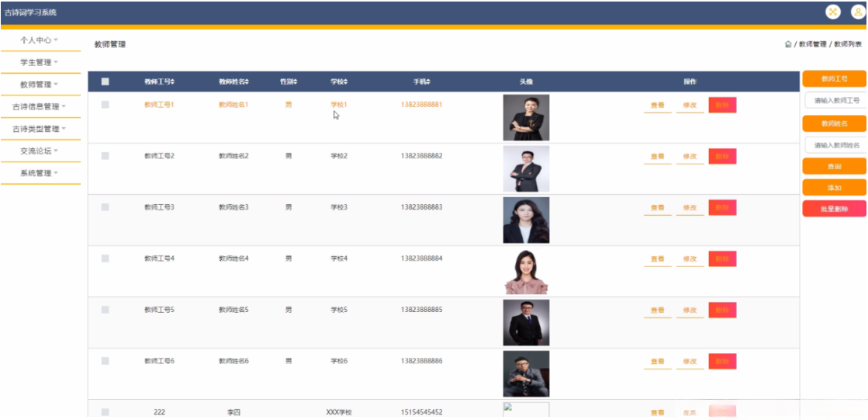The width and height of the screenshot is (868, 420).
Task: Open avatar photo of 教师姓名2
Action: [x=526, y=168]
